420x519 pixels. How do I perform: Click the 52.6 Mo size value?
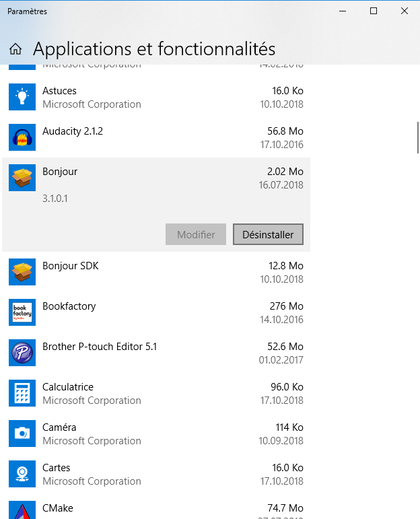point(285,347)
